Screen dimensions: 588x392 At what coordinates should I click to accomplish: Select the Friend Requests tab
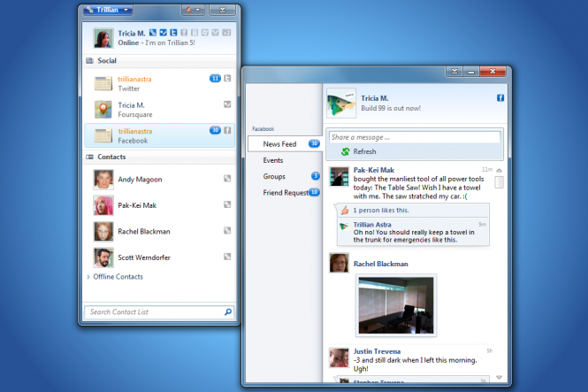(x=284, y=193)
